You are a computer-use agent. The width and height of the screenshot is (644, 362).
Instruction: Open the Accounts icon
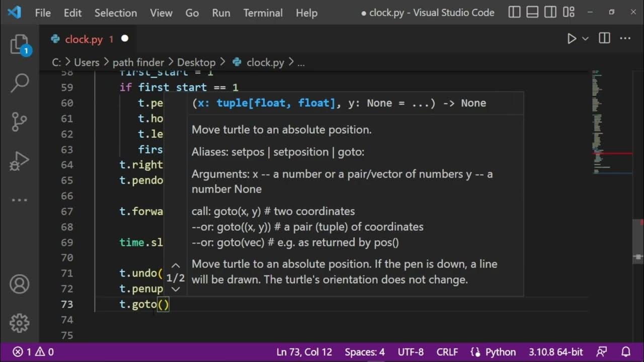point(20,285)
